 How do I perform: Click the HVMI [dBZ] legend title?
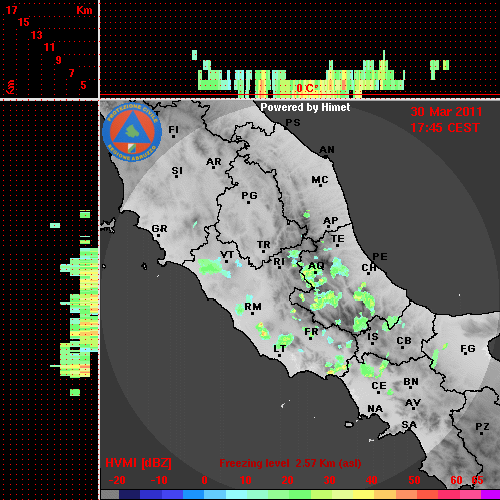pyautogui.click(x=138, y=463)
